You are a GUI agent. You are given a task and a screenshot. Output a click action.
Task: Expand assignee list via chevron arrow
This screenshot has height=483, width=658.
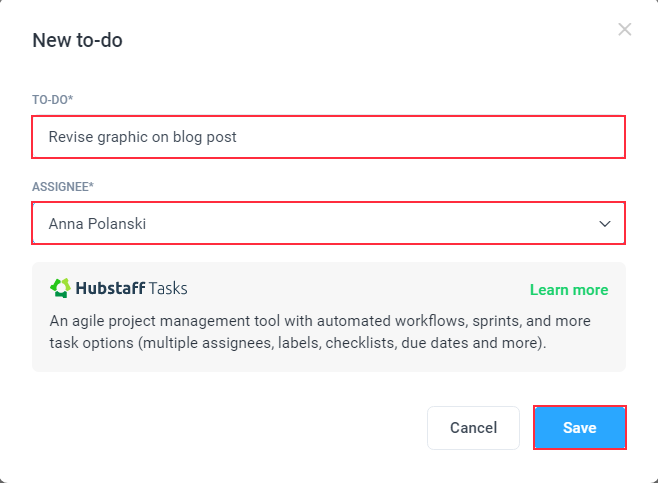tap(604, 224)
